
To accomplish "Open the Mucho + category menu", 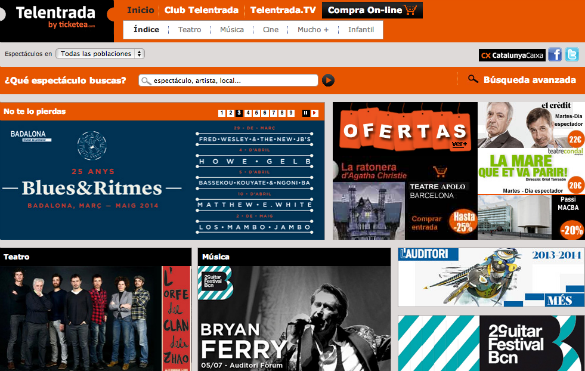I will (x=313, y=29).
